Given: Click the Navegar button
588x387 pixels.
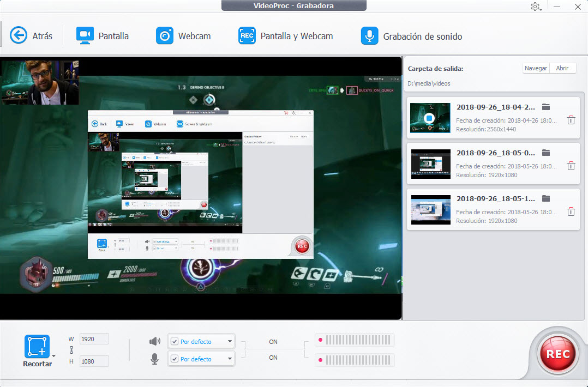Looking at the screenshot, I should tap(535, 68).
